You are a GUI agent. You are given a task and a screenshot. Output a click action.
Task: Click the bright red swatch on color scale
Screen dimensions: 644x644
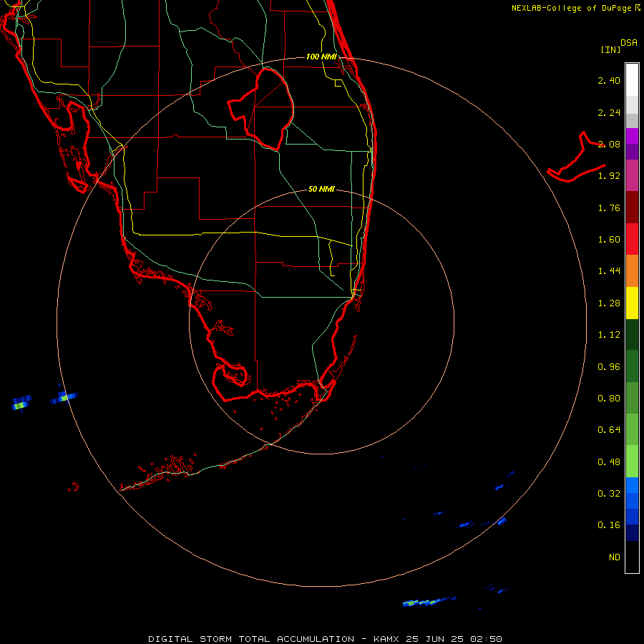pyautogui.click(x=632, y=239)
